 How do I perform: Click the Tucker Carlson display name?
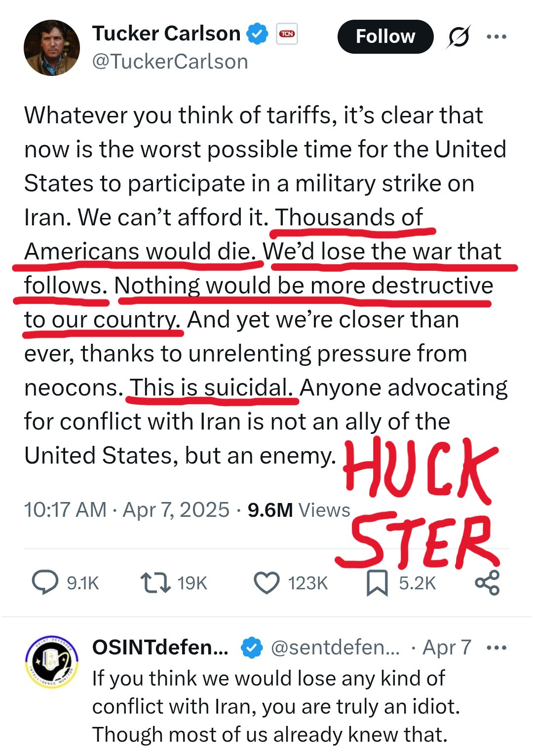click(x=166, y=34)
